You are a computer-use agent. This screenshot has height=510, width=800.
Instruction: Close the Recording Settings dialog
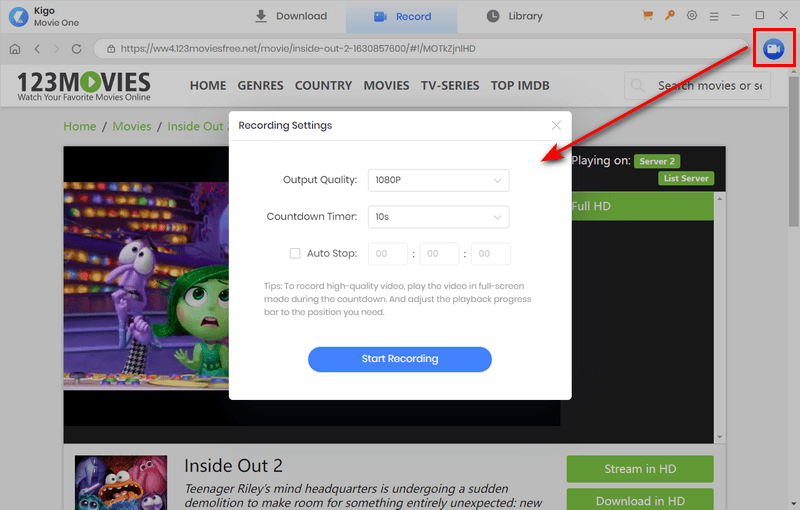(556, 125)
